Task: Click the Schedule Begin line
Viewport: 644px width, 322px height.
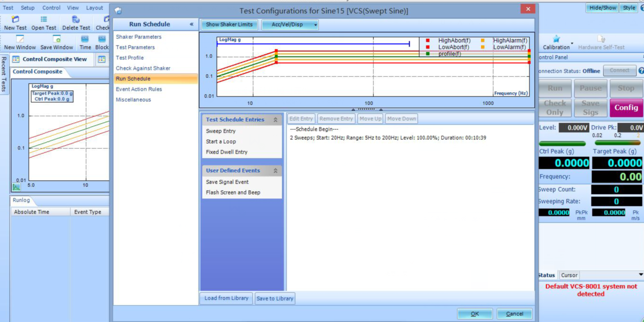Action: tap(314, 129)
